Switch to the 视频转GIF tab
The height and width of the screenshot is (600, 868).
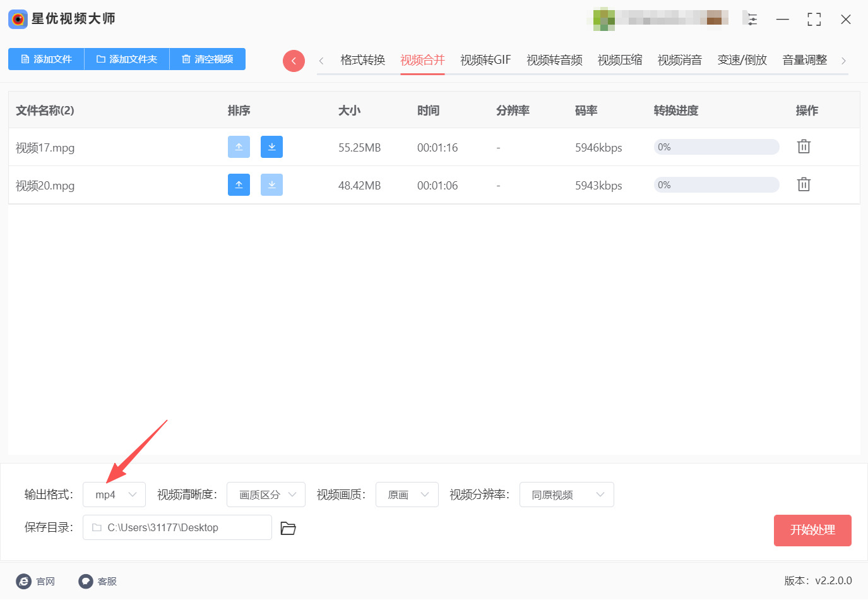coord(485,60)
